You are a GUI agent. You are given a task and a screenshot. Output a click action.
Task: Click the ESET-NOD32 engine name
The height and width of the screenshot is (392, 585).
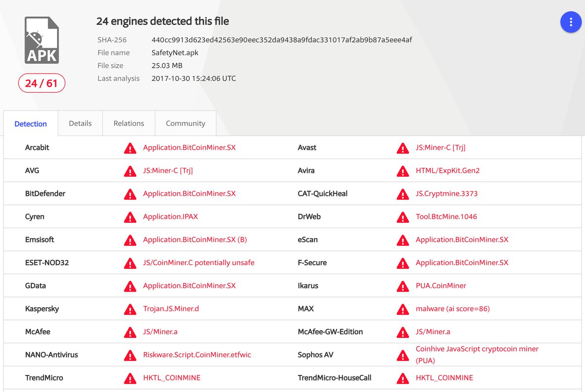(47, 262)
